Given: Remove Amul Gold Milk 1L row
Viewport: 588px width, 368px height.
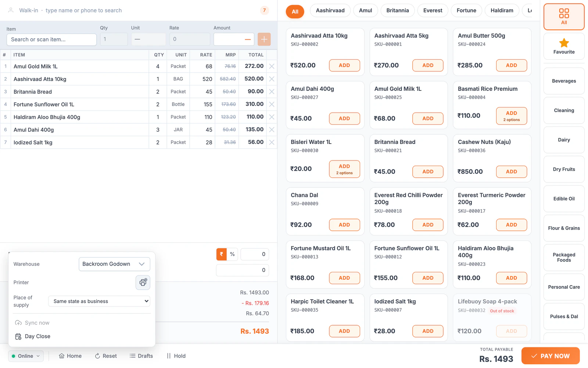Looking at the screenshot, I should 272,66.
